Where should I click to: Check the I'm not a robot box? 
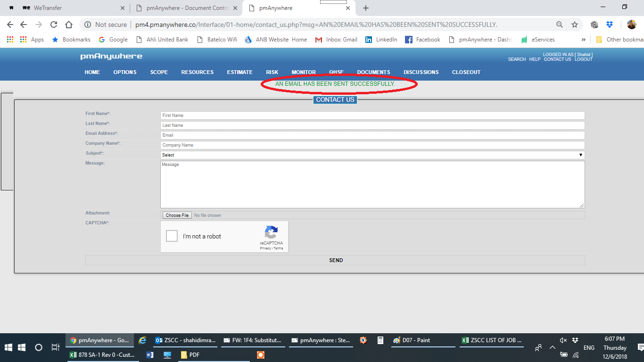tap(172, 236)
